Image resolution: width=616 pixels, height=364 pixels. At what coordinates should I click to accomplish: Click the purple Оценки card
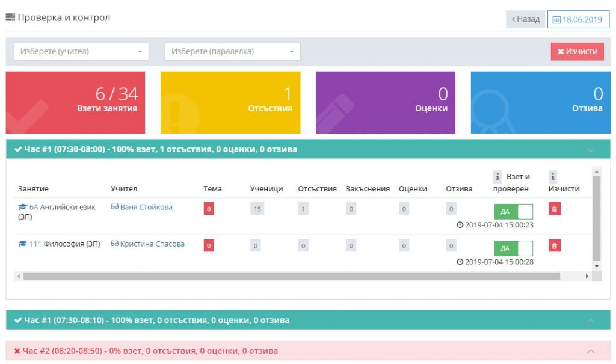coord(386,102)
